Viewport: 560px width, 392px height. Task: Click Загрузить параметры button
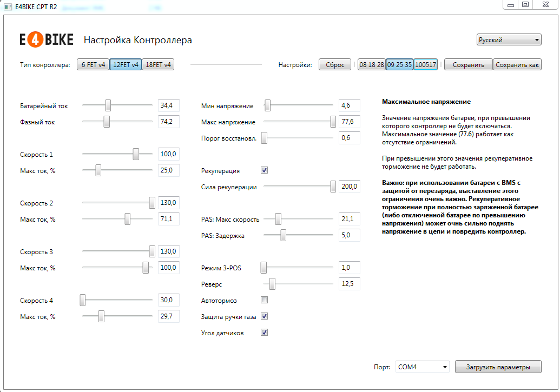pos(498,367)
